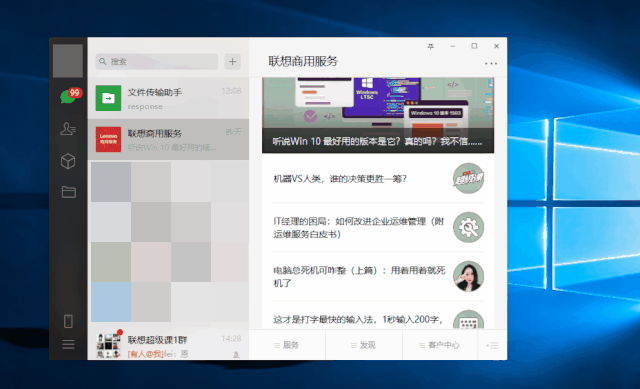
Task: Open the three-dot chat info menu
Action: tap(491, 64)
